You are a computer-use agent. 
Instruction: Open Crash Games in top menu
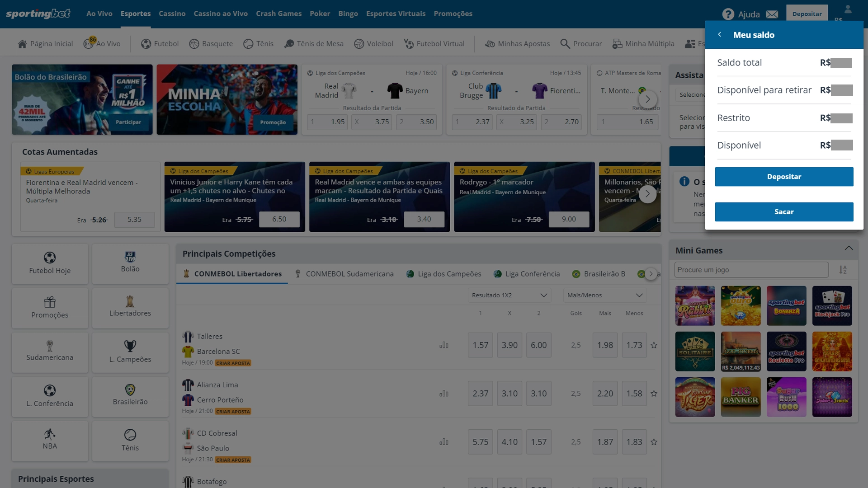coord(278,14)
